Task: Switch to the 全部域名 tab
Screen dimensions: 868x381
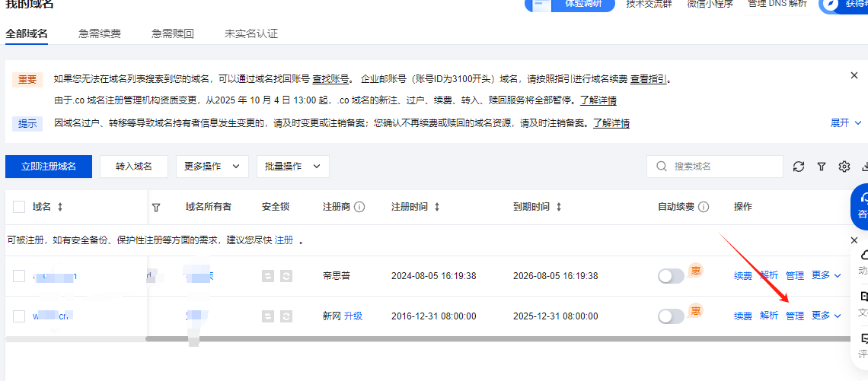Action: click(x=27, y=33)
